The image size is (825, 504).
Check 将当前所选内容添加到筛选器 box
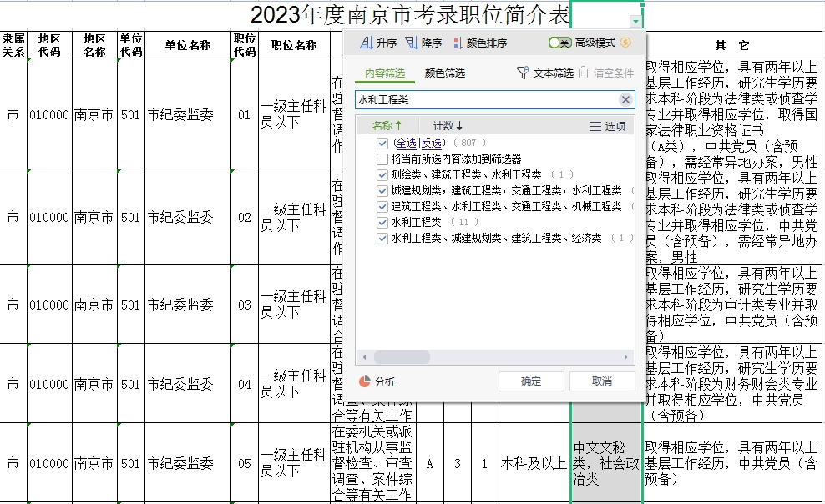pyautogui.click(x=382, y=159)
